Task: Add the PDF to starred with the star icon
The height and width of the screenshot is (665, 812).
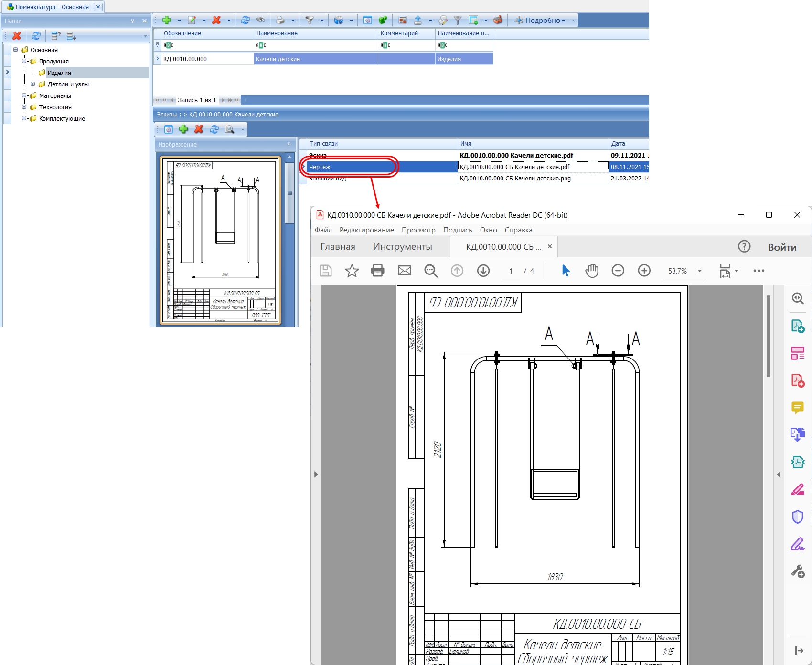Action: tap(352, 271)
